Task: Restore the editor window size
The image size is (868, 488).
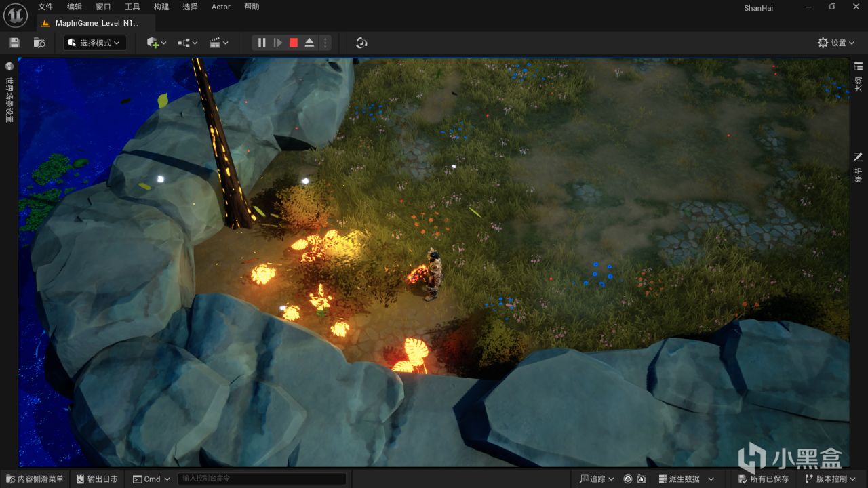Action: [x=832, y=7]
